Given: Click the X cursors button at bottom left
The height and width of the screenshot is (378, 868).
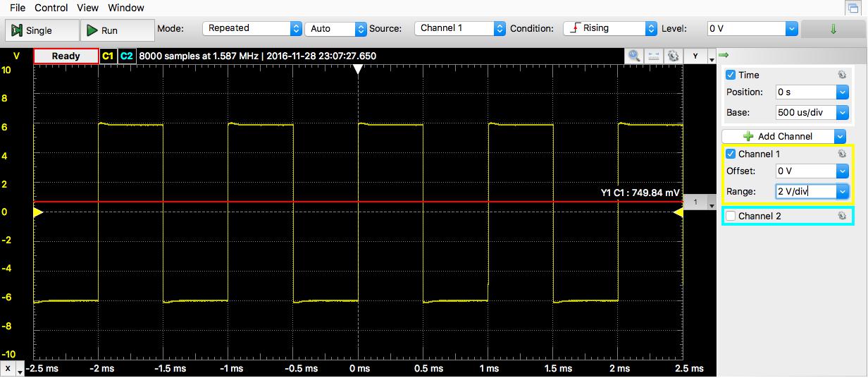Looking at the screenshot, I should 8,369.
